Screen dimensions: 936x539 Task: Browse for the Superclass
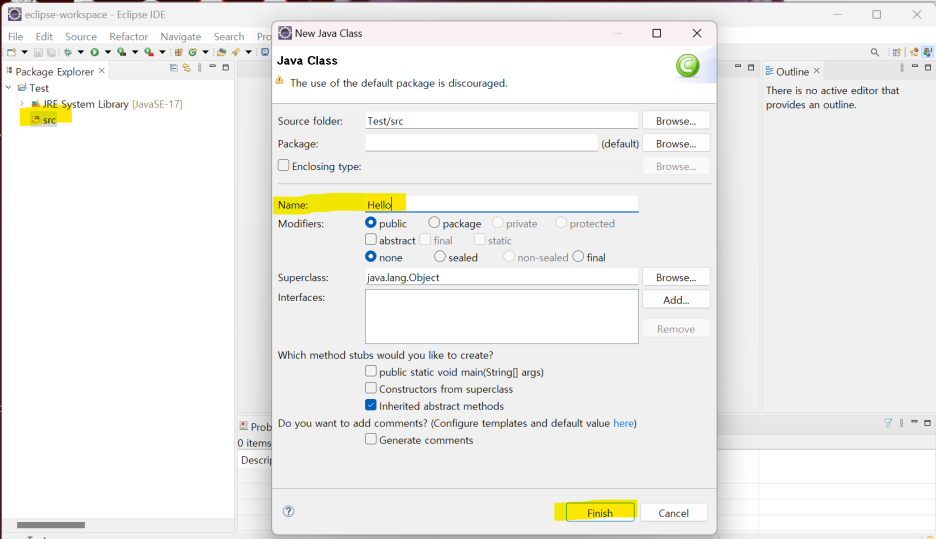676,277
